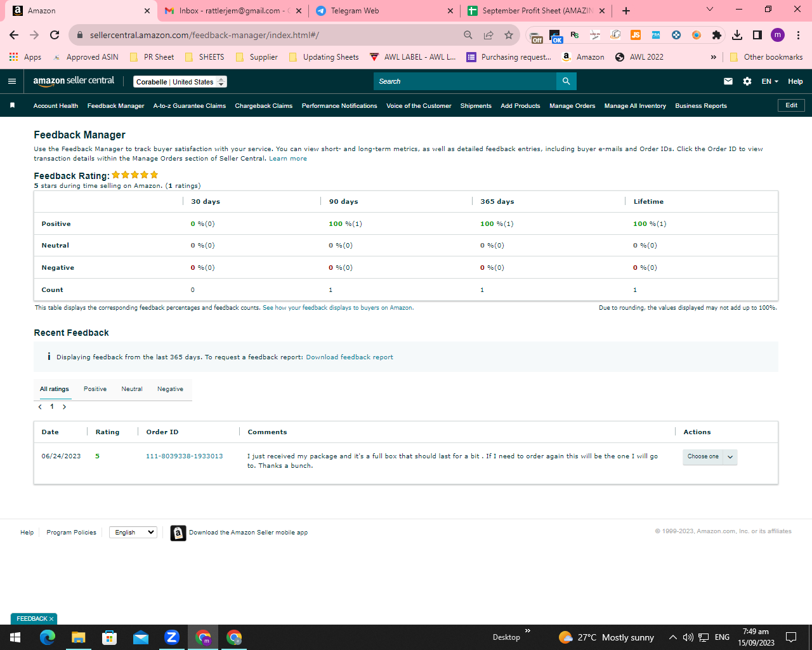Viewport: 812px width, 650px height.
Task: Close the FEEDBACK widget at bottom left
Action: tap(51, 619)
